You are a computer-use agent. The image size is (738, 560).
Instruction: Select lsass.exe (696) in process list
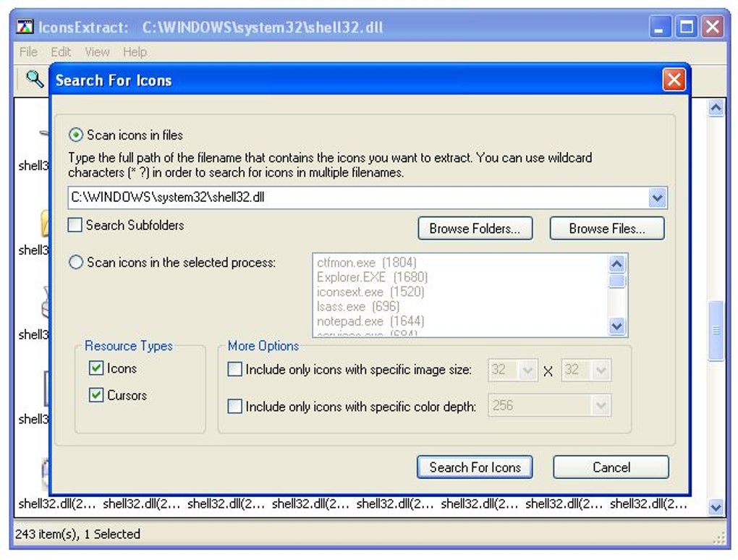[358, 306]
